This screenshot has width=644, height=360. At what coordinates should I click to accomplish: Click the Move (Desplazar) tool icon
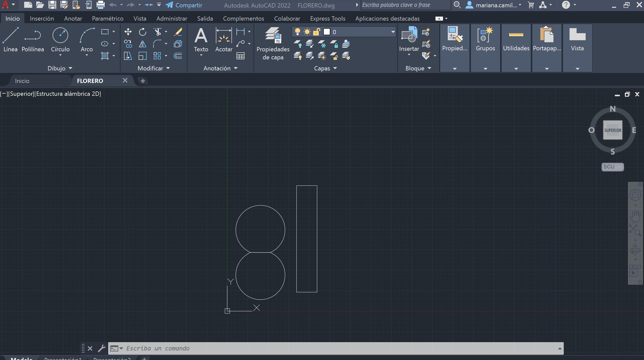coord(128,32)
